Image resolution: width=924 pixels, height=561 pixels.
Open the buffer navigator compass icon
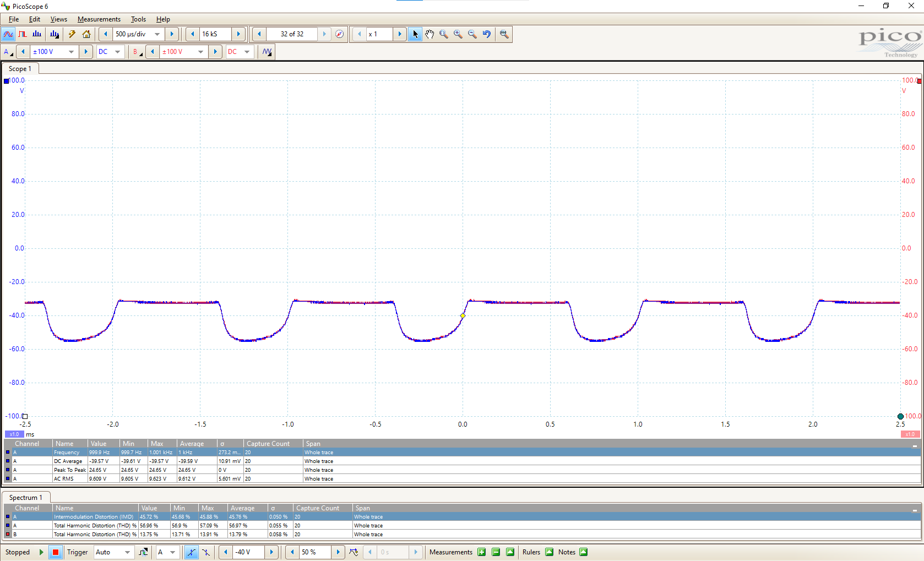[340, 34]
